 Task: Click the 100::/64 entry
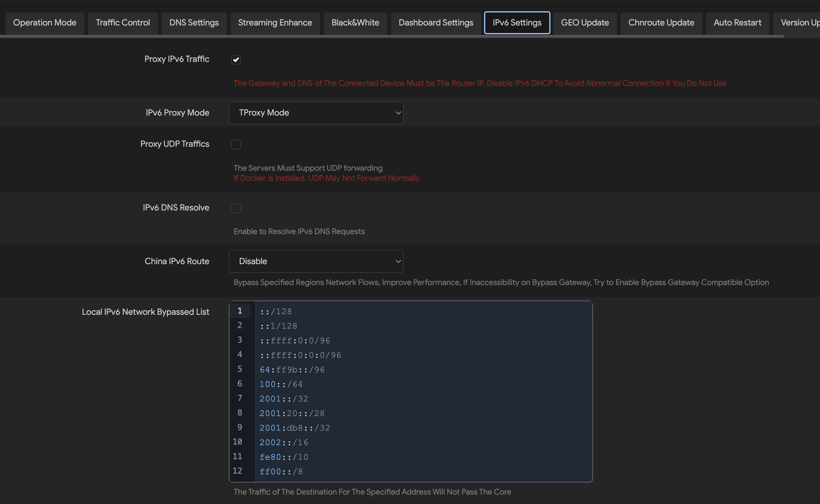click(281, 384)
